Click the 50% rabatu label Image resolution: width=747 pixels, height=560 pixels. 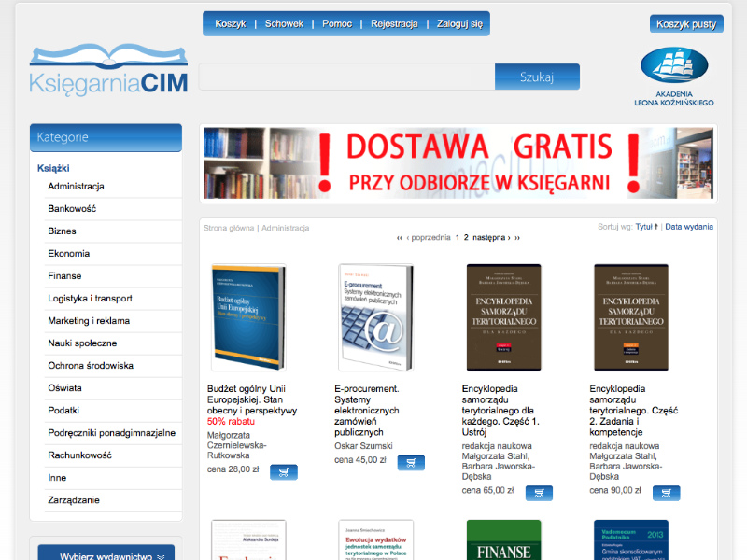(x=231, y=422)
